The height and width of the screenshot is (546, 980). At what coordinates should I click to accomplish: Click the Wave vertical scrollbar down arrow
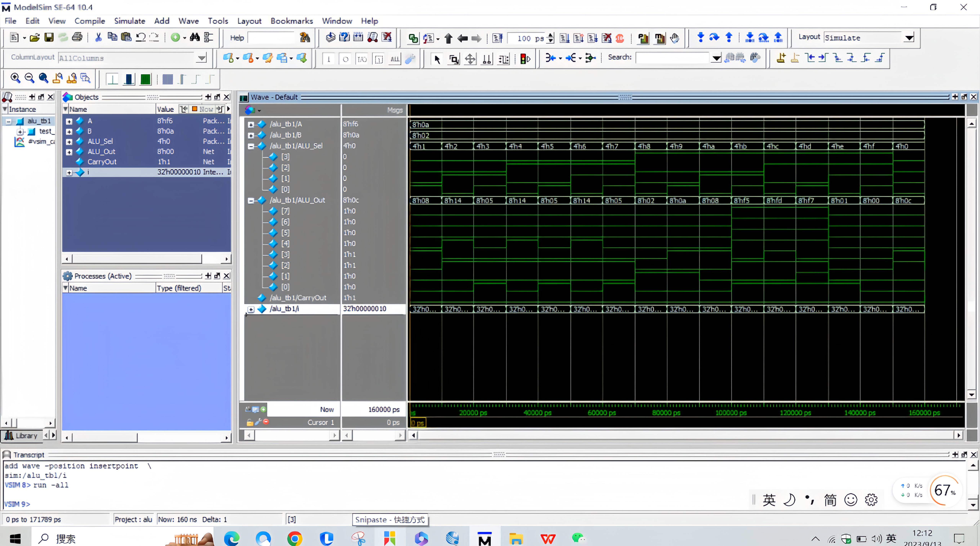click(x=971, y=395)
